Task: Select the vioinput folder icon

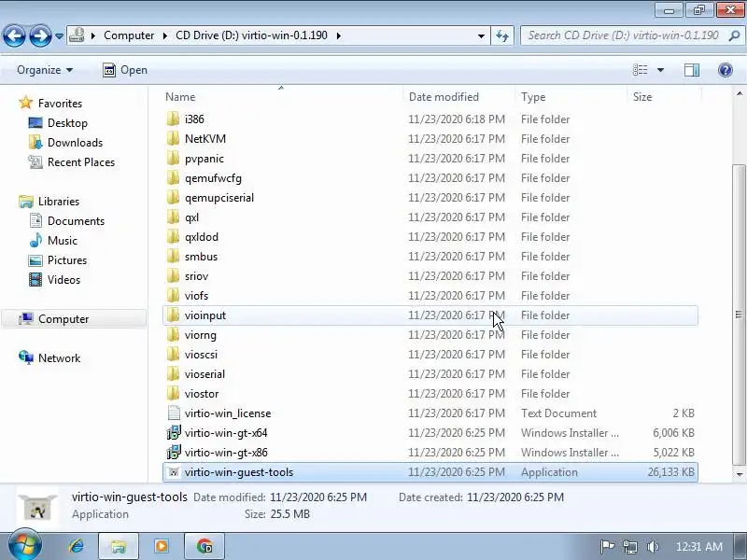Action: click(173, 315)
